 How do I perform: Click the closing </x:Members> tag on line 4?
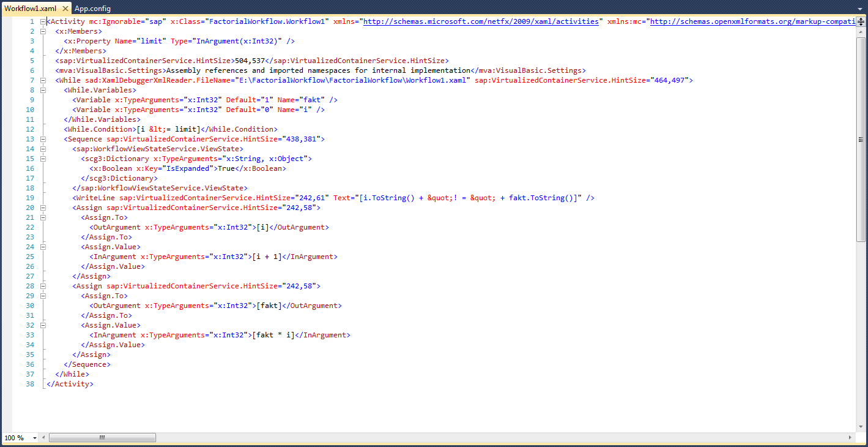[81, 51]
